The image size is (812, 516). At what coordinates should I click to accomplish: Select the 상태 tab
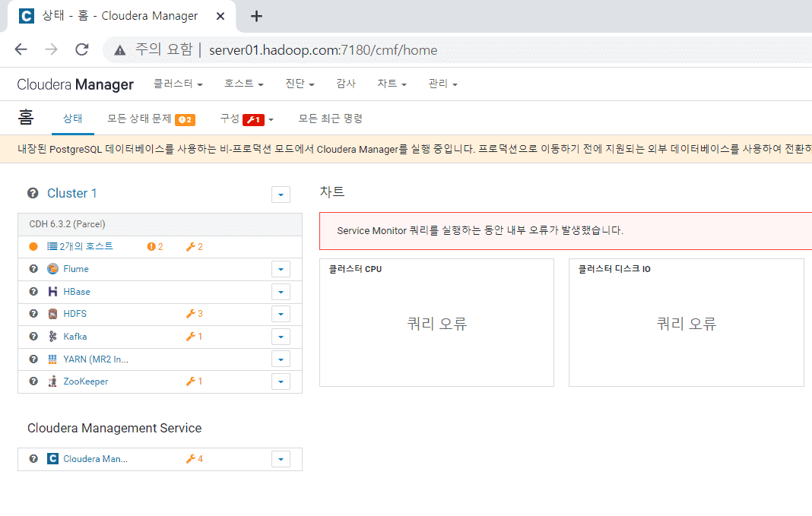tap(73, 119)
